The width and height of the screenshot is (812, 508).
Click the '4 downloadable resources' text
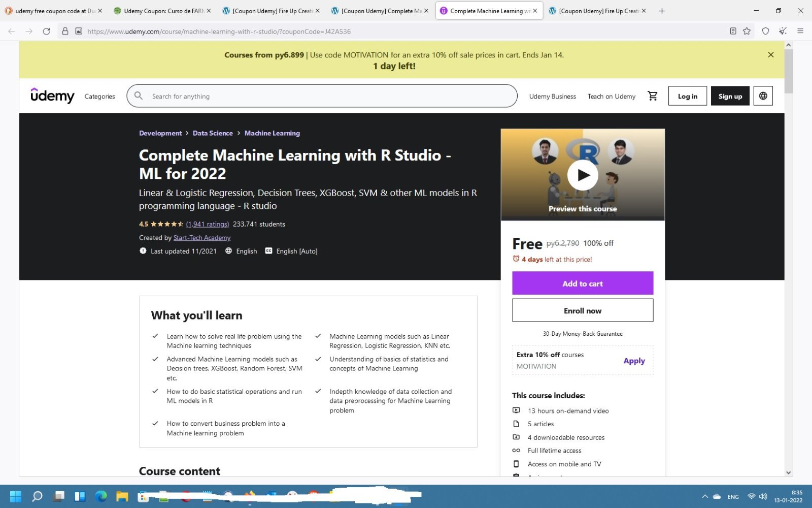coord(566,437)
